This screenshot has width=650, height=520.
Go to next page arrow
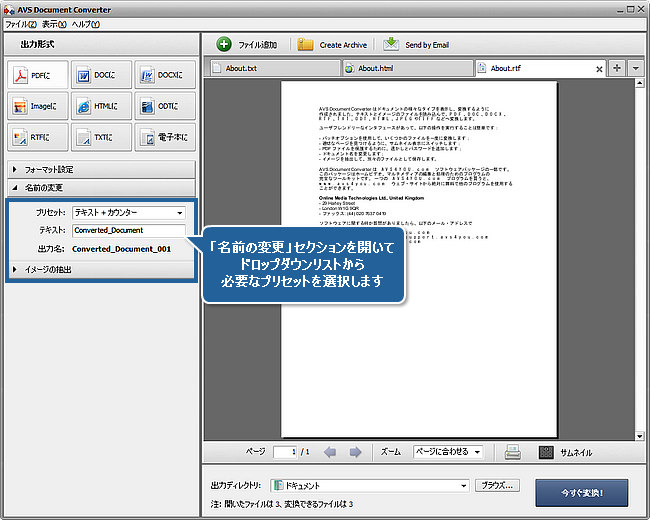[x=355, y=452]
